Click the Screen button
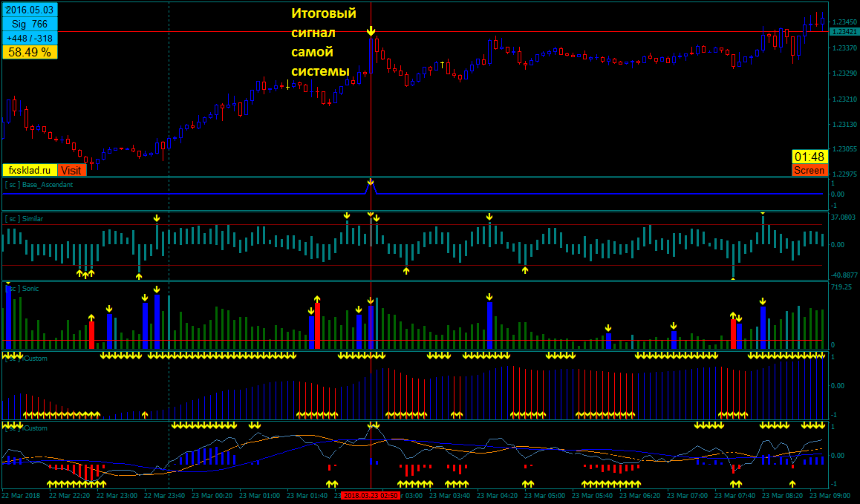This screenshot has height=504, width=860. 809,170
